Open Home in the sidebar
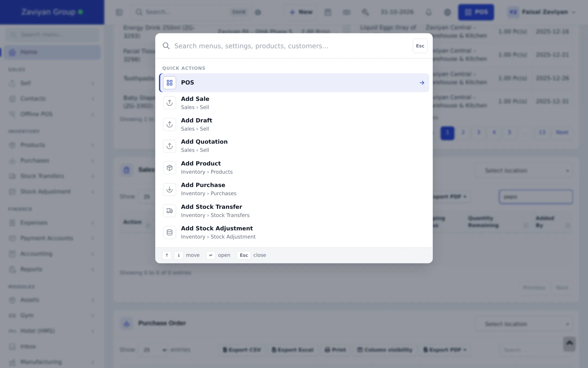The height and width of the screenshot is (368, 588). coord(52,52)
